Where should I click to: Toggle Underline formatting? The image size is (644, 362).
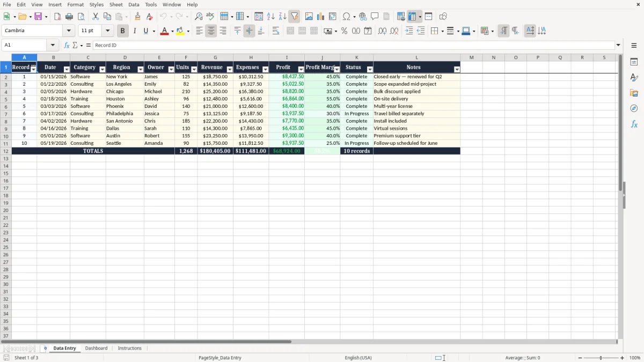pos(146,31)
